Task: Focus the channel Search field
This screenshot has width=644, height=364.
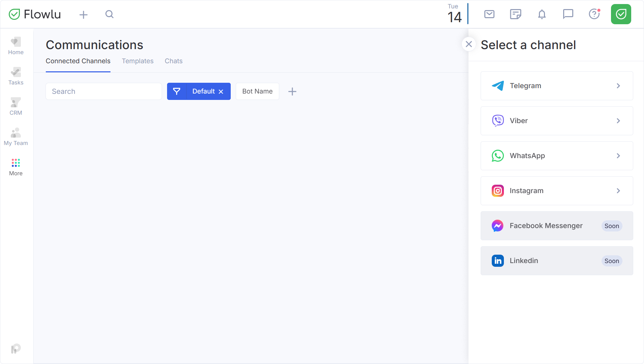Action: tap(104, 92)
